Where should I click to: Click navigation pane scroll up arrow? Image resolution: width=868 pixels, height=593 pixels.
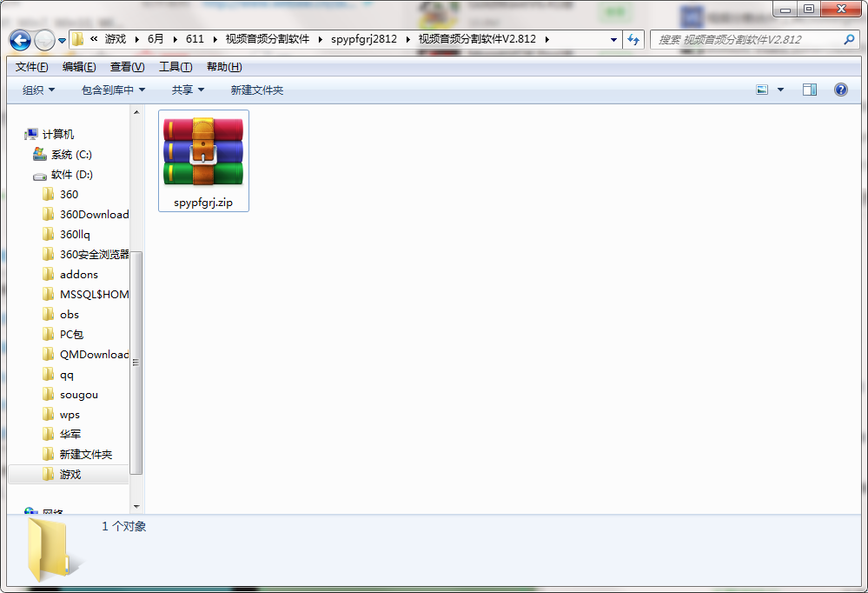(136, 112)
